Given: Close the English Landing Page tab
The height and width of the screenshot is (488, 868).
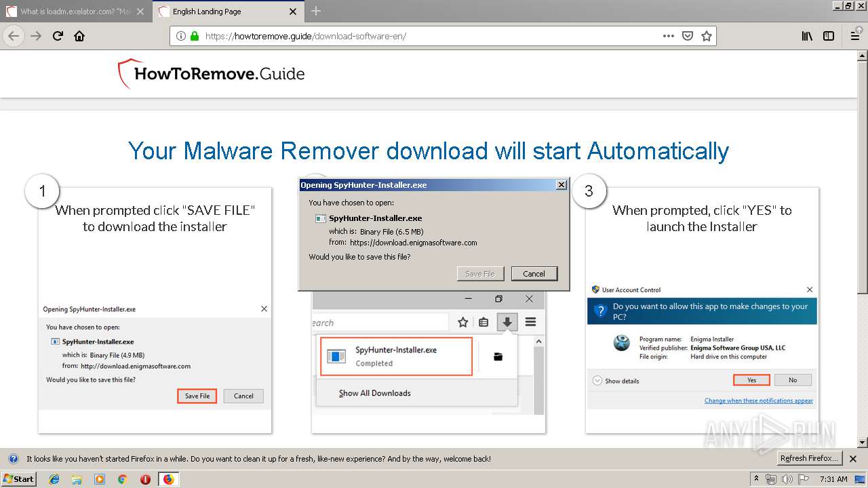Looking at the screenshot, I should click(292, 12).
